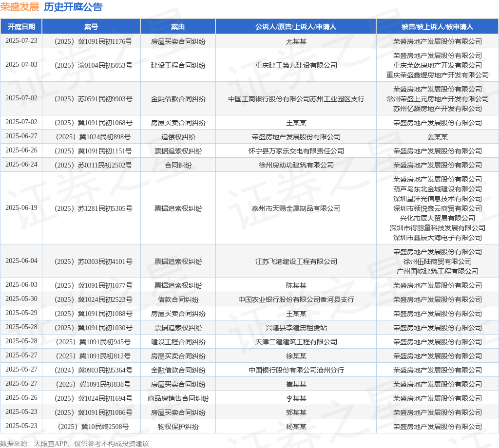Click plaintiff 陈某某
This screenshot has height=448, width=499.
coord(296,285)
